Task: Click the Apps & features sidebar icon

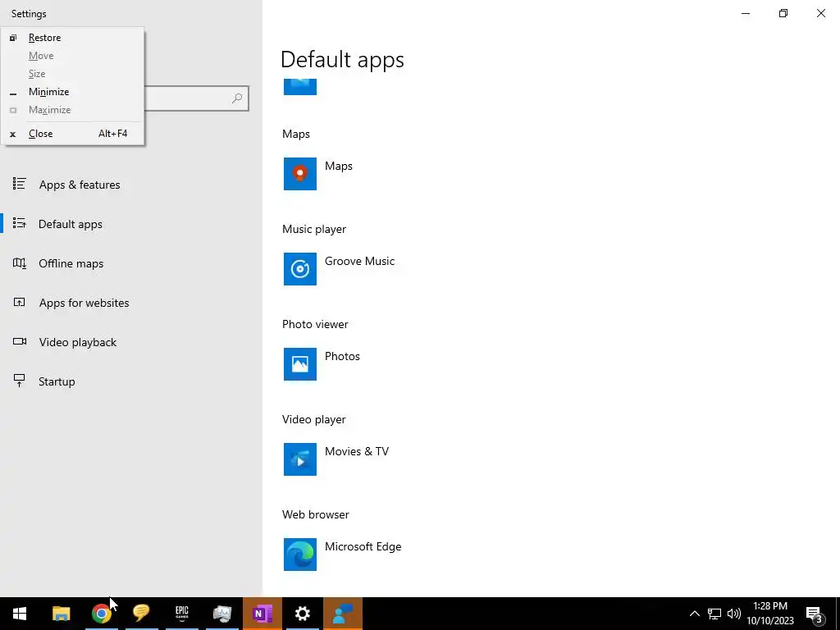Action: coord(20,185)
